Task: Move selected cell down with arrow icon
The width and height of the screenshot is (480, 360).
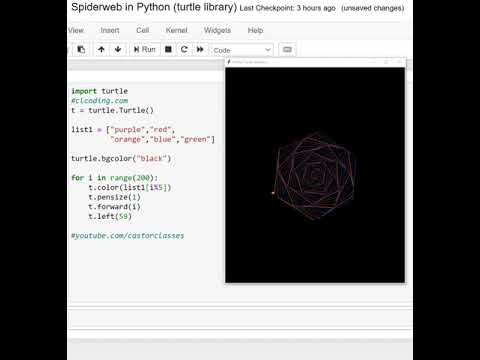Action: click(118, 49)
